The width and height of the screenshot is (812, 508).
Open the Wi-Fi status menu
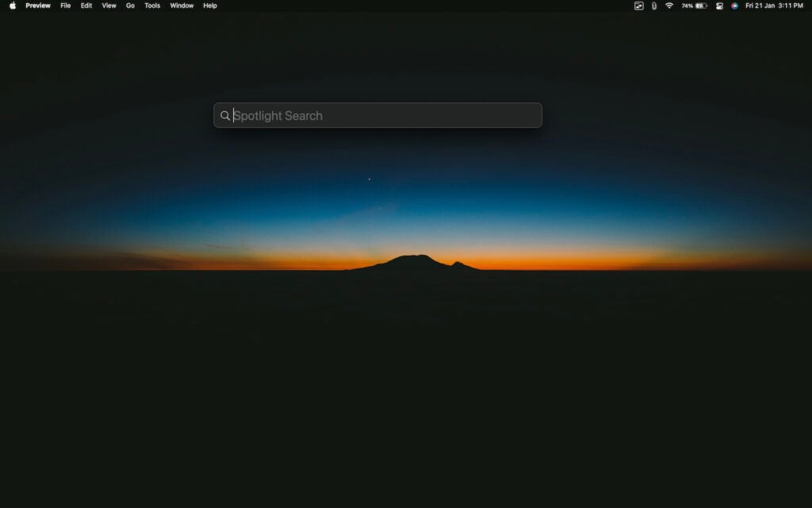point(669,6)
